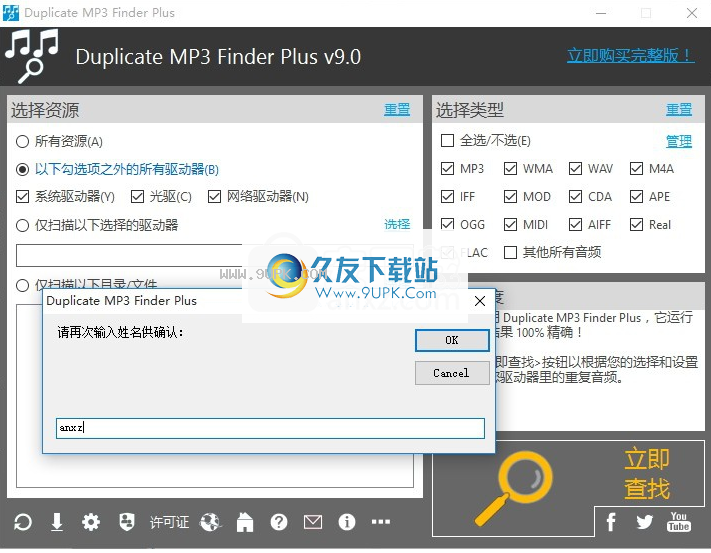Open the YouTube icon
Image resolution: width=711 pixels, height=553 pixels.
click(678, 521)
